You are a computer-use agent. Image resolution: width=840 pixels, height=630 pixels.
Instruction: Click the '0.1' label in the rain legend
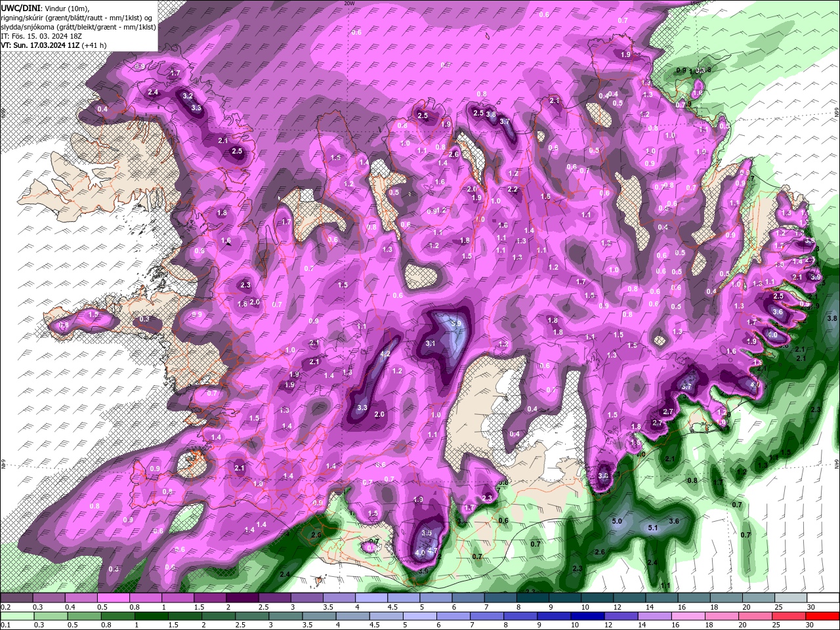pos(5,625)
